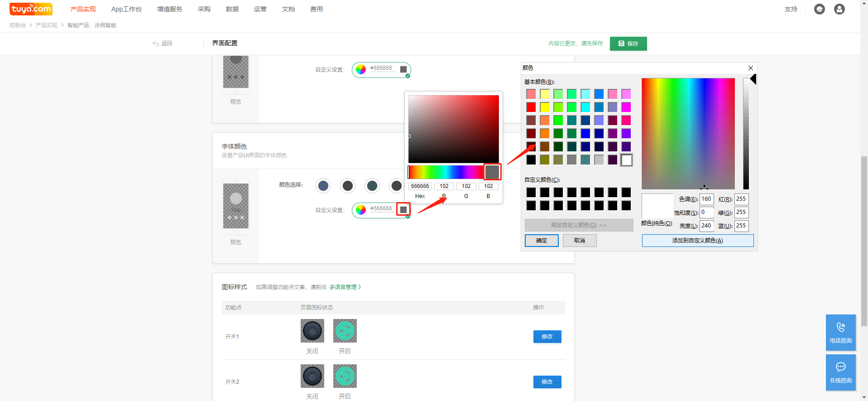Image resolution: width=868 pixels, height=401 pixels.
Task: Select the first custom color slot
Action: pyautogui.click(x=531, y=193)
